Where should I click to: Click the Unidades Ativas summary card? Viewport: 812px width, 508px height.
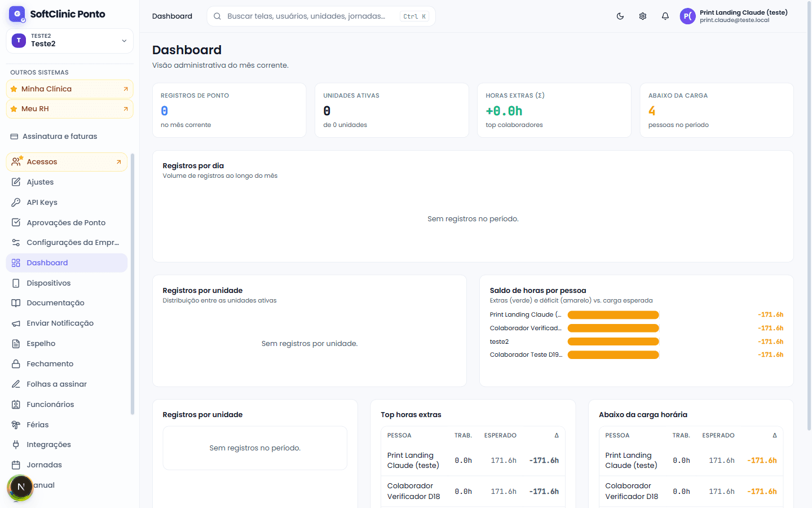coord(392,110)
